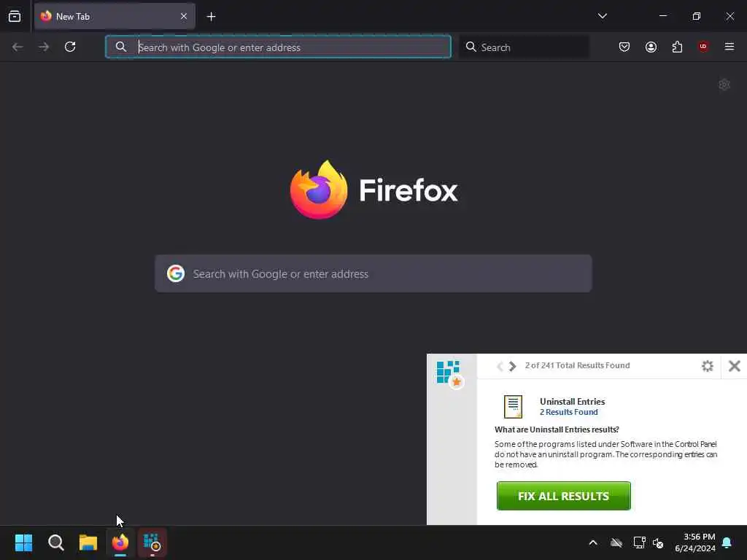The image size is (747, 560).
Task: Open the notifications bell
Action: tap(727, 542)
